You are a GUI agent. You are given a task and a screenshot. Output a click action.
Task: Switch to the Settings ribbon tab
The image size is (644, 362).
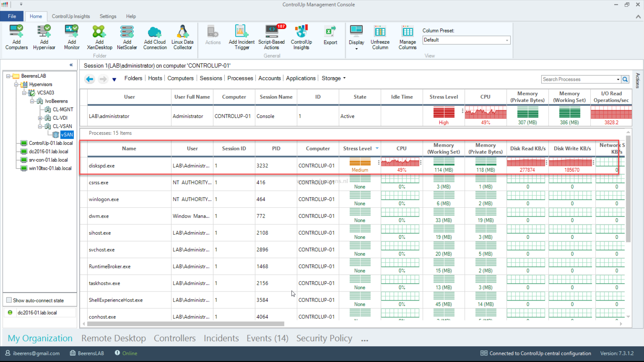pyautogui.click(x=108, y=16)
